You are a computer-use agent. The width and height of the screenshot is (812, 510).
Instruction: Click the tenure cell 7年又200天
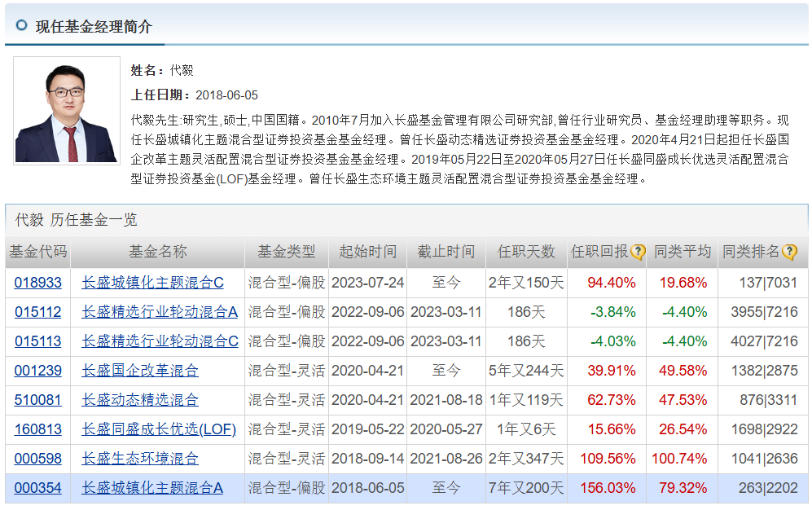(x=526, y=488)
